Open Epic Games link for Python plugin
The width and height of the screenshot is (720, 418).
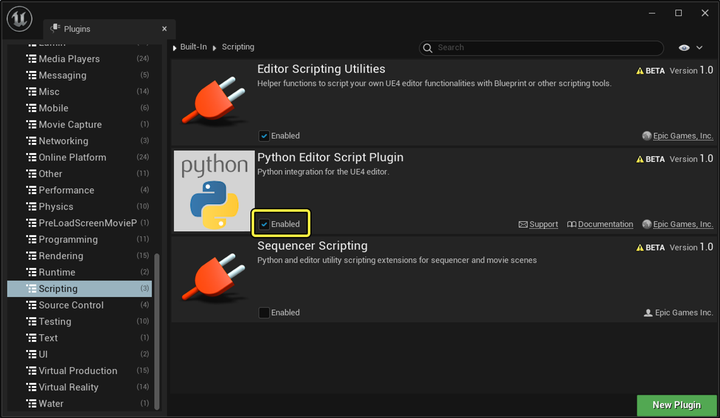[x=683, y=224]
